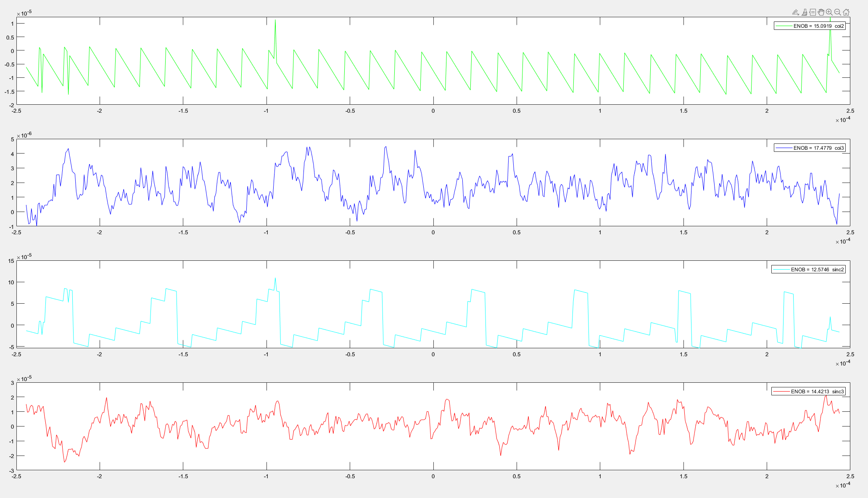Select the pan hand tool
The height and width of the screenshot is (498, 868).
[x=821, y=12]
